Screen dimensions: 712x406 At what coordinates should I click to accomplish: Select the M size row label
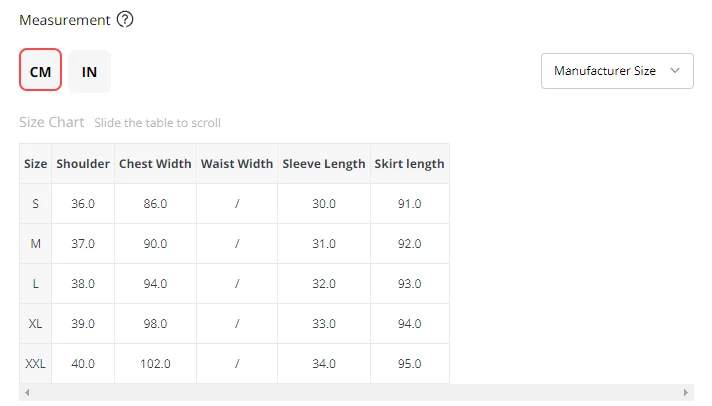click(x=35, y=244)
